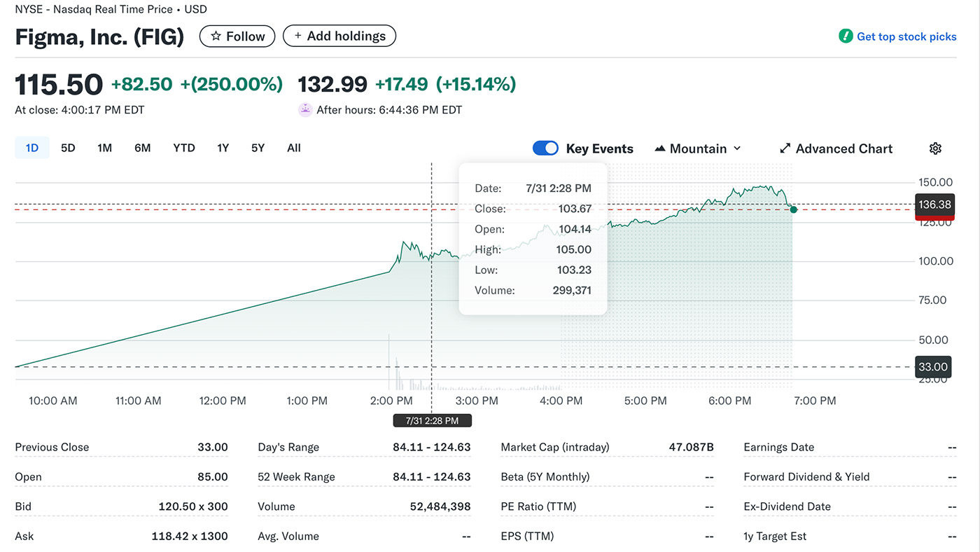The image size is (980, 552).
Task: Click the Ask value 118.42 x 1300
Action: (190, 537)
